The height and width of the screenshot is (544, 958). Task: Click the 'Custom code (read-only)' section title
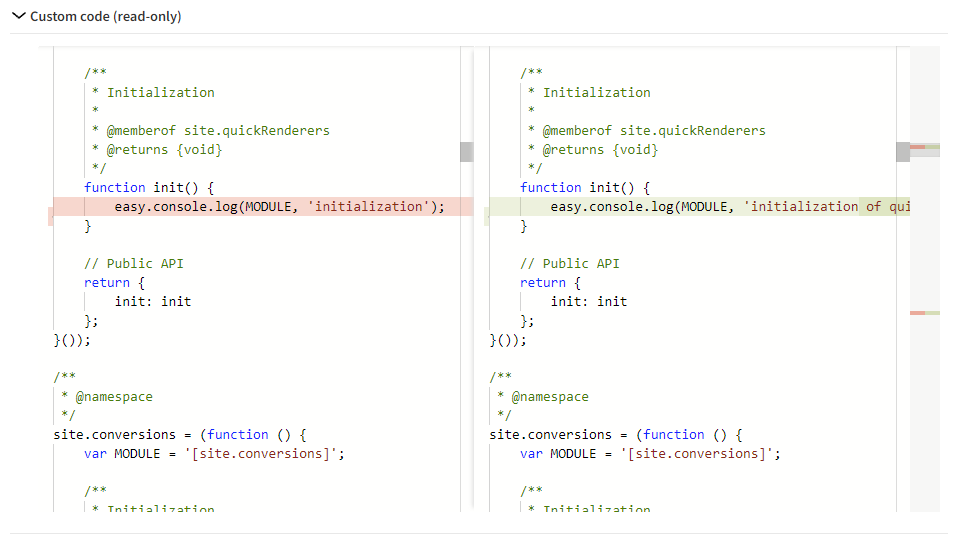tap(105, 17)
